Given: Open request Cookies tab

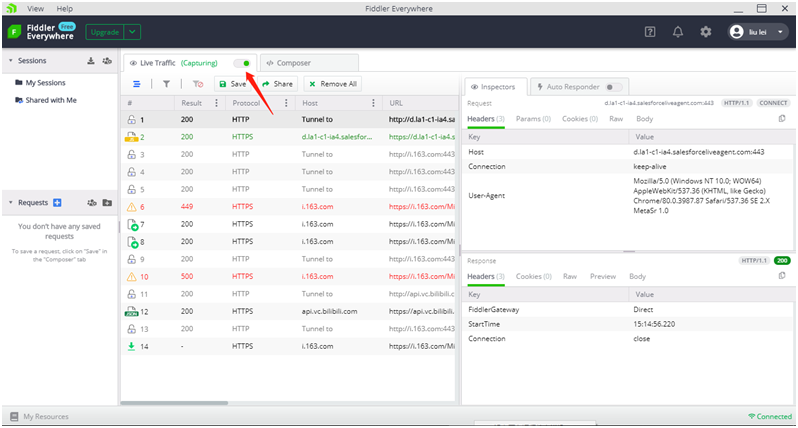Looking at the screenshot, I should click(579, 119).
